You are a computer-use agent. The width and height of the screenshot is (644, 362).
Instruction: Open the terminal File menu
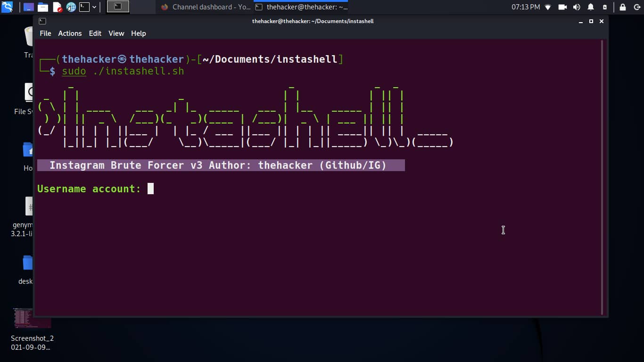[x=45, y=33]
